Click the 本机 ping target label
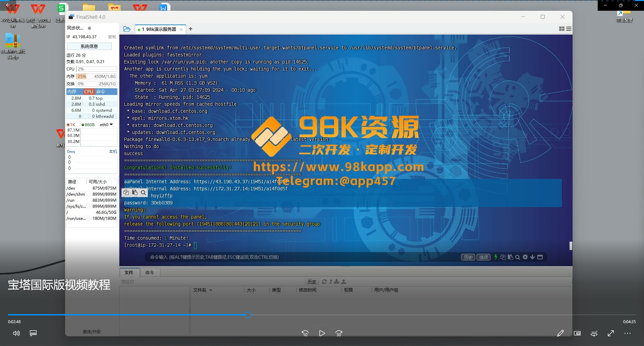 coord(113,152)
